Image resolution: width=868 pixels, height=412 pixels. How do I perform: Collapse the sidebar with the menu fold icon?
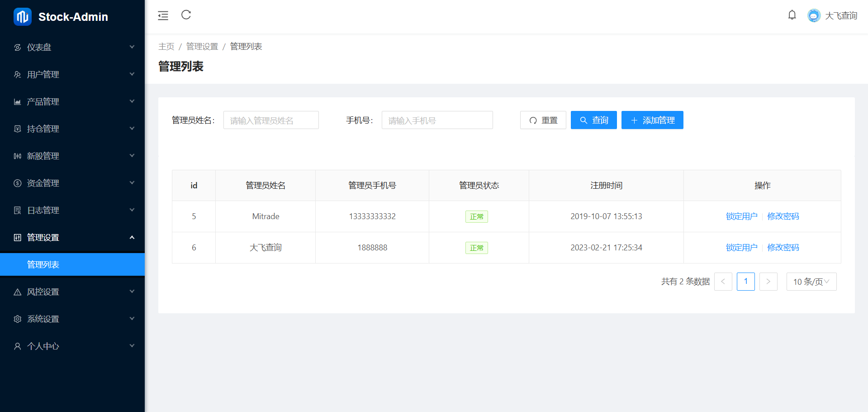(x=163, y=15)
